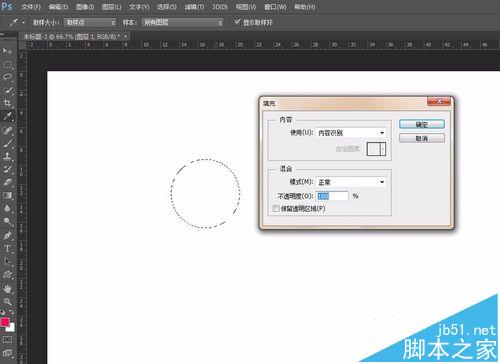500x364 pixels.
Task: Toggle Quick Mask mode
Action: 7,339
